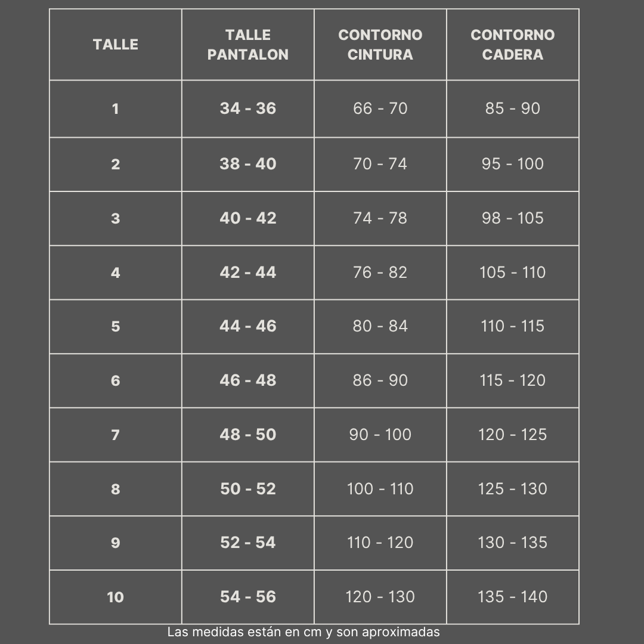This screenshot has height=644, width=644.
Task: Select pantalon size 34 - 36 cell
Action: [x=248, y=109]
